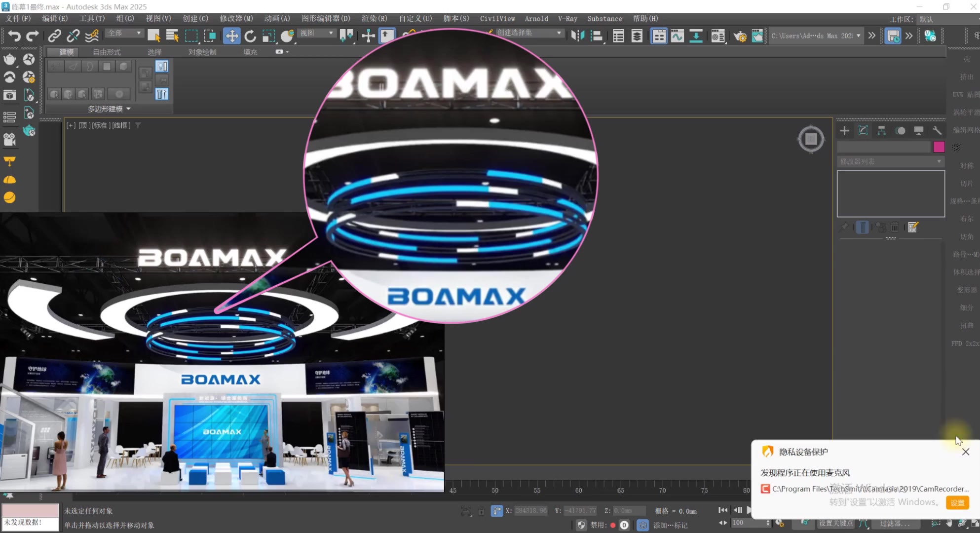Switch to the 自由形式 ribbon tab
The image size is (980, 533).
click(107, 52)
